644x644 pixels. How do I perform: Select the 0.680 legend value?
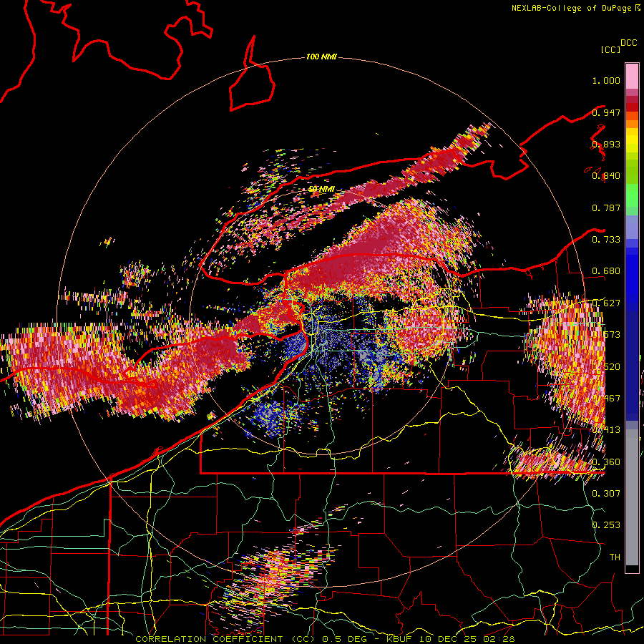point(606,271)
